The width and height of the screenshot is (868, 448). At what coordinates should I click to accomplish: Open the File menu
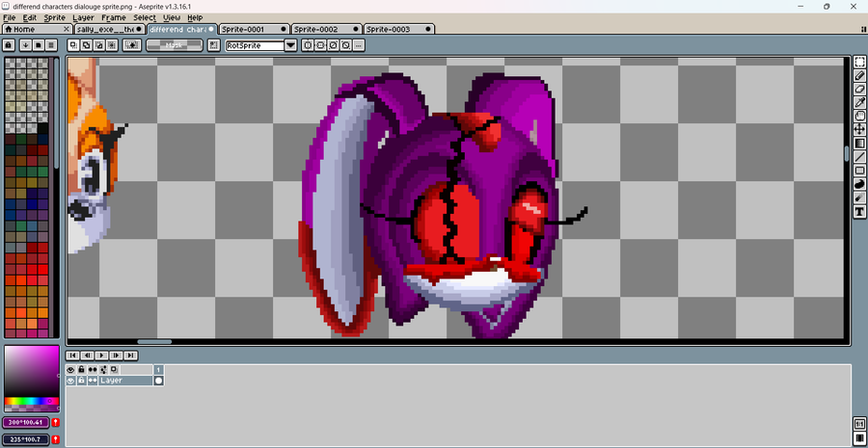pos(10,17)
